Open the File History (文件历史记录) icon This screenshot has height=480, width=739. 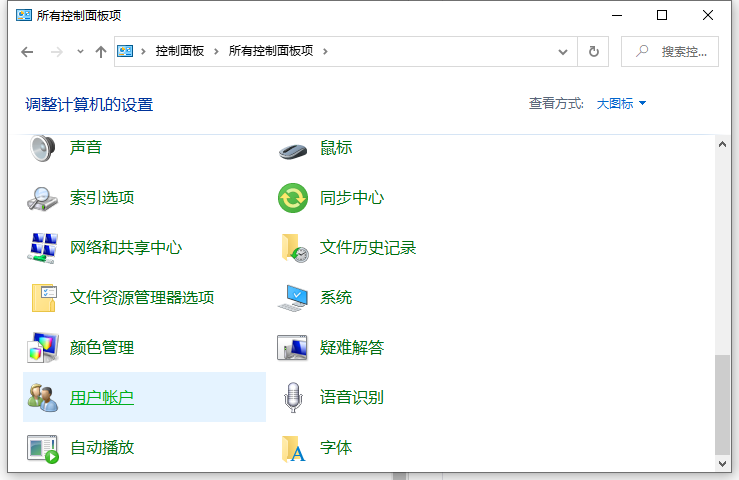point(293,248)
